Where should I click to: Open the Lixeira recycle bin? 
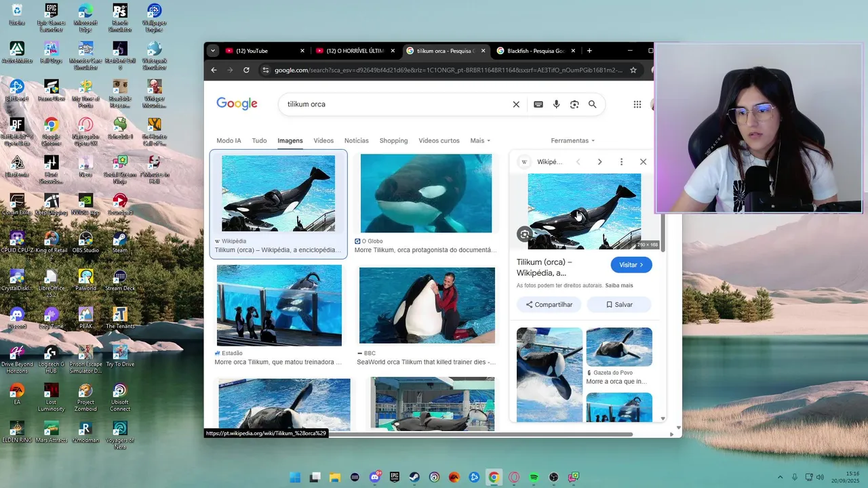coord(17,15)
